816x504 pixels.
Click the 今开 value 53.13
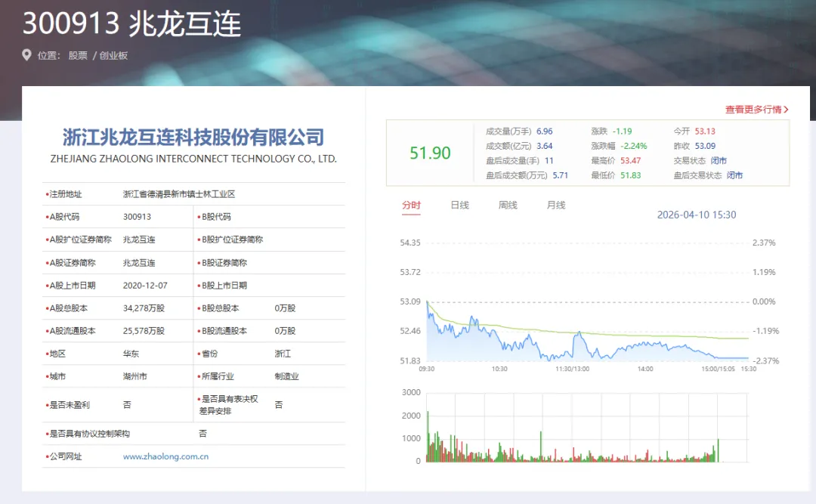[x=705, y=131]
